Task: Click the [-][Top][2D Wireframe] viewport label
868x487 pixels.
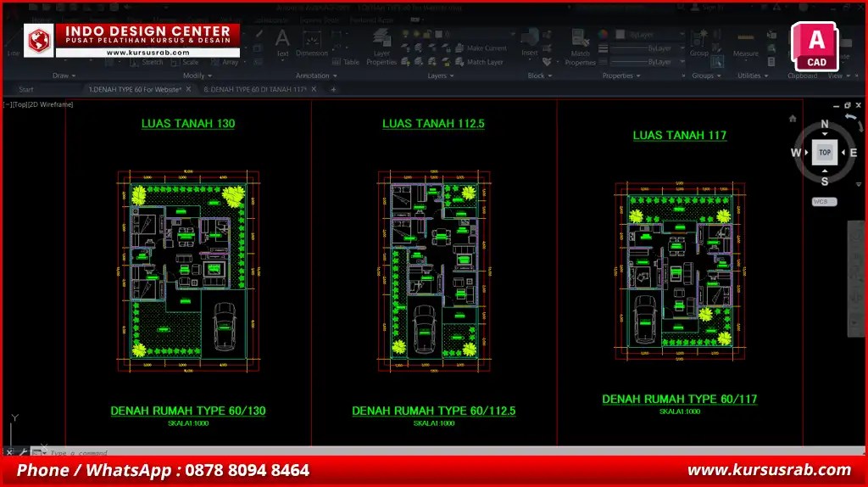Action: 38,104
